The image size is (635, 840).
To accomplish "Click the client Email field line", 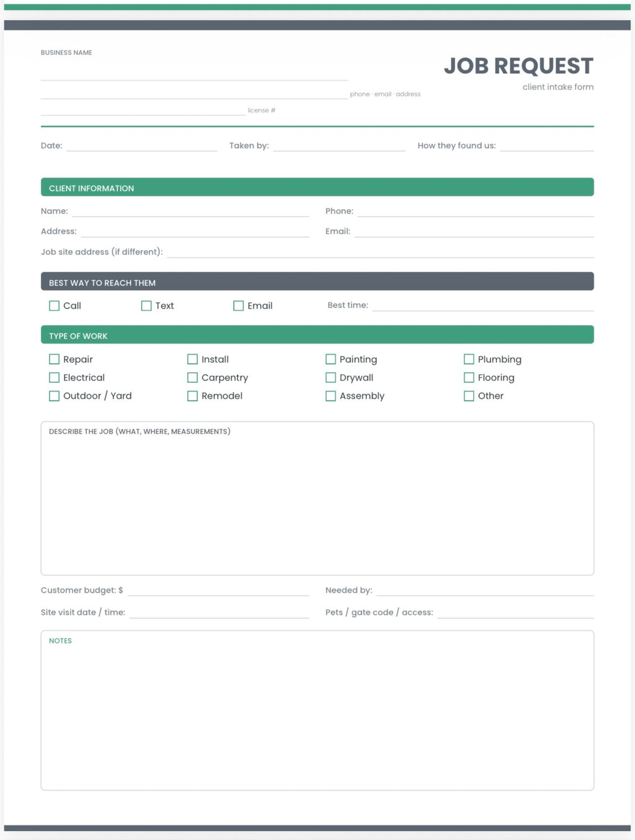I will [x=474, y=231].
